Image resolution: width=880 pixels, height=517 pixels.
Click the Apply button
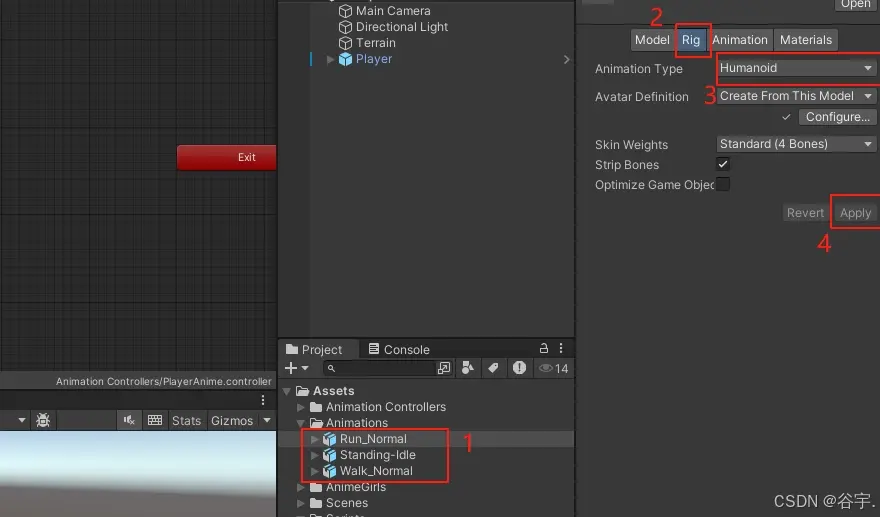tap(855, 213)
